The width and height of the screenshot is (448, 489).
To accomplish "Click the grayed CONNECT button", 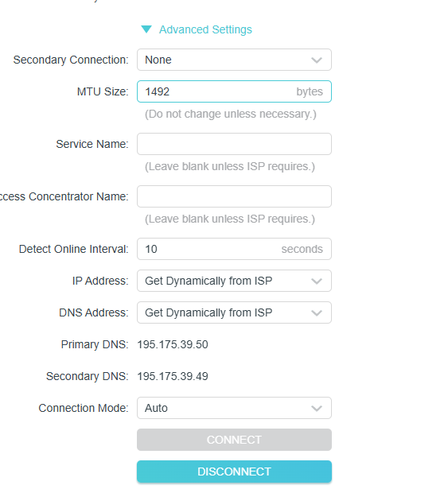I will (x=234, y=440).
